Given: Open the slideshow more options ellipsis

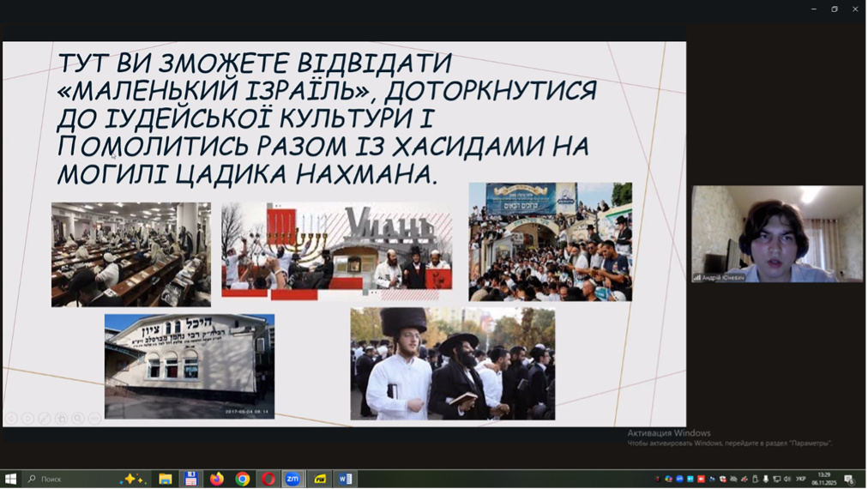Looking at the screenshot, I should [x=94, y=419].
